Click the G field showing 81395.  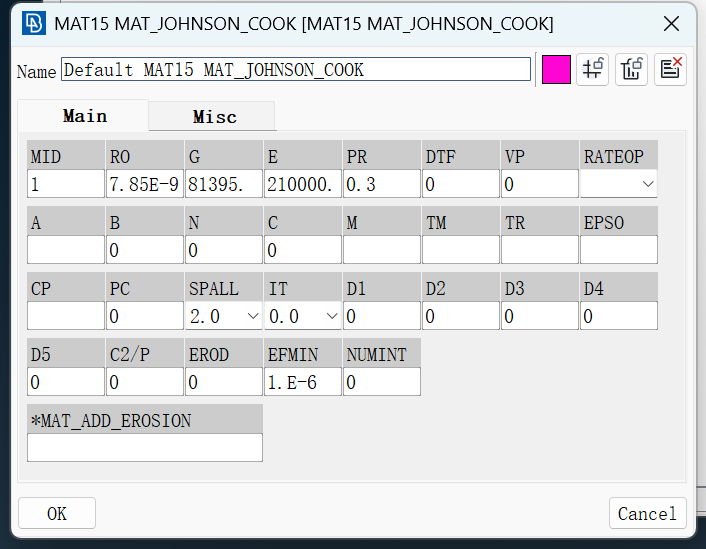224,184
